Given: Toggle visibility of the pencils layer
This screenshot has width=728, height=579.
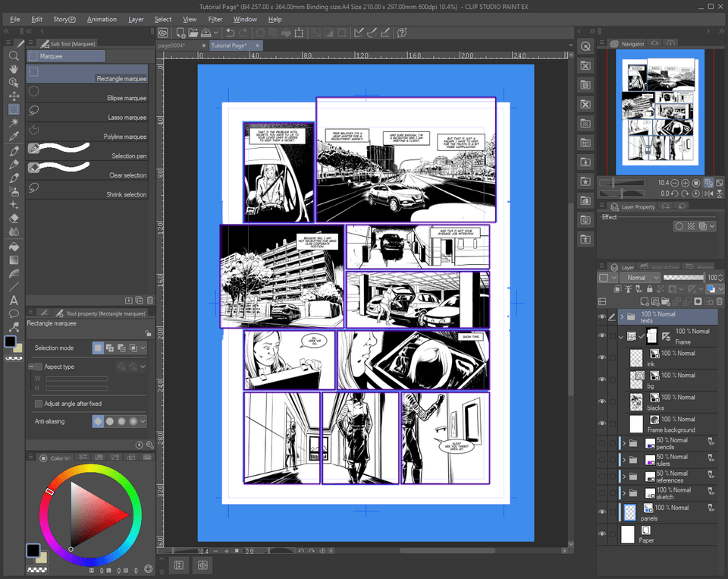Looking at the screenshot, I should pyautogui.click(x=602, y=442).
